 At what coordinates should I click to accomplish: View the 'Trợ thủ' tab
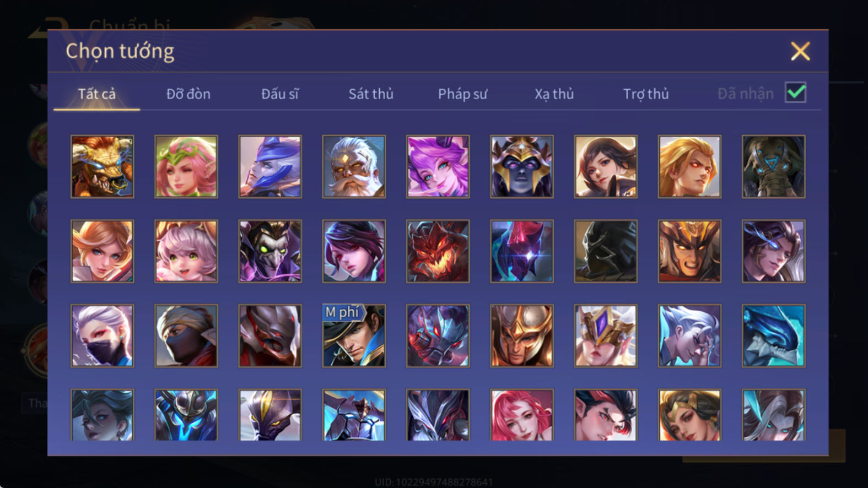pyautogui.click(x=646, y=94)
